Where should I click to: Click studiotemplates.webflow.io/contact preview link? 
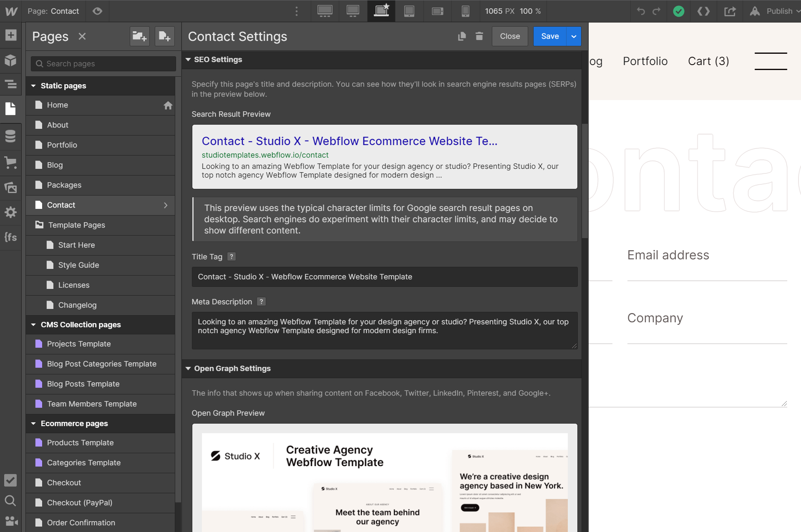(x=264, y=154)
